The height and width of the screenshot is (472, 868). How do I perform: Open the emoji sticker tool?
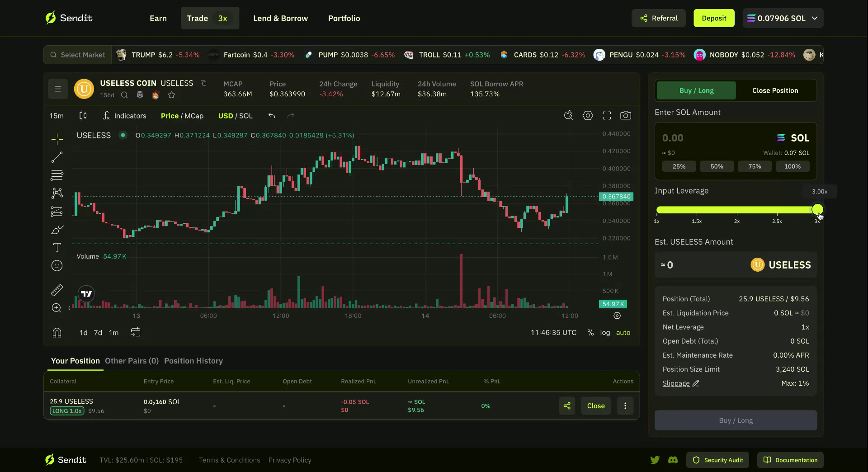[x=57, y=266]
